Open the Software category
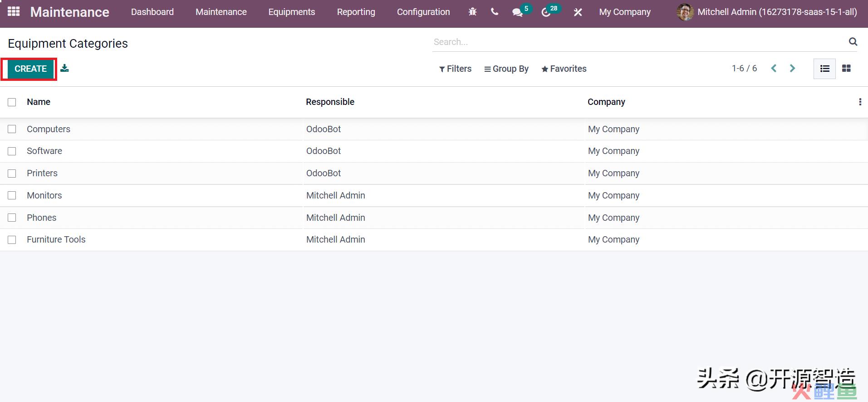The width and height of the screenshot is (868, 402). pos(44,151)
